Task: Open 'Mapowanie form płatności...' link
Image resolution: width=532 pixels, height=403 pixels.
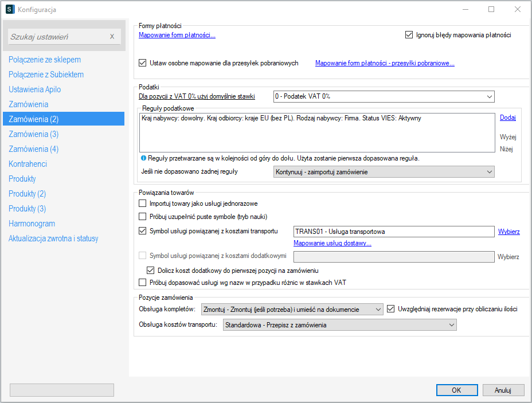Action: coord(177,35)
